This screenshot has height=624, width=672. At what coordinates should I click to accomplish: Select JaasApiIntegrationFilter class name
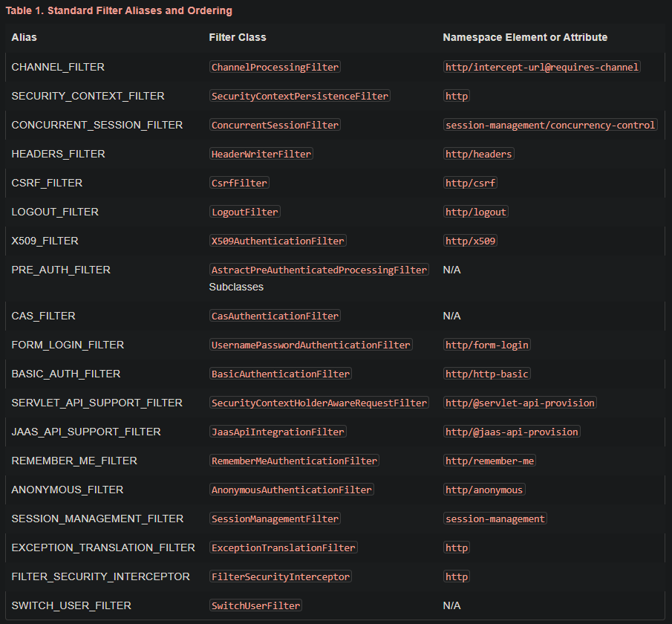pos(278,432)
